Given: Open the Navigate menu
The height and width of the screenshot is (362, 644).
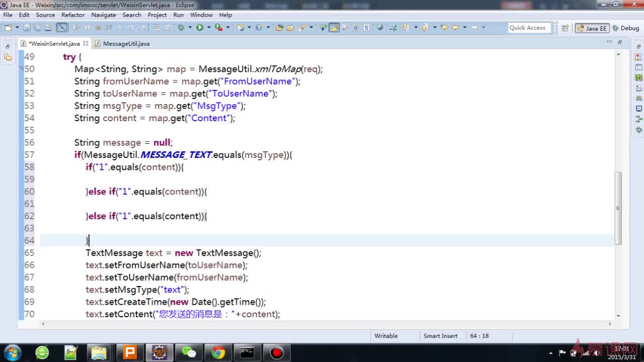Looking at the screenshot, I should point(104,15).
